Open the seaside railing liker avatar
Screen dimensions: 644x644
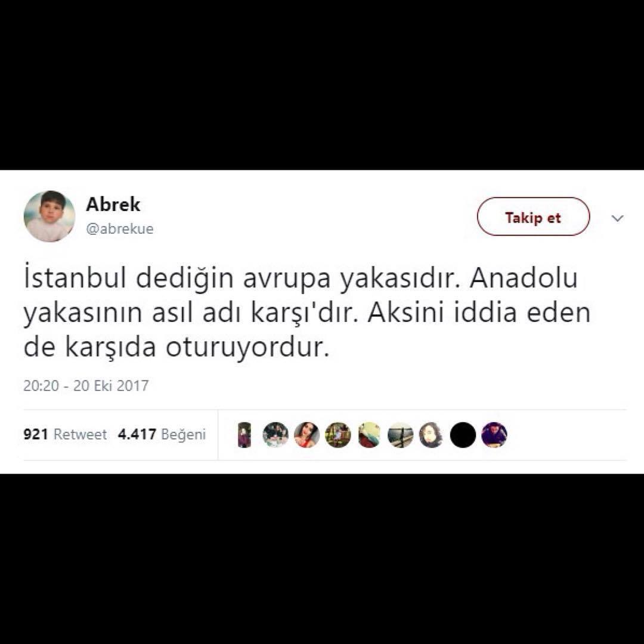(x=401, y=435)
